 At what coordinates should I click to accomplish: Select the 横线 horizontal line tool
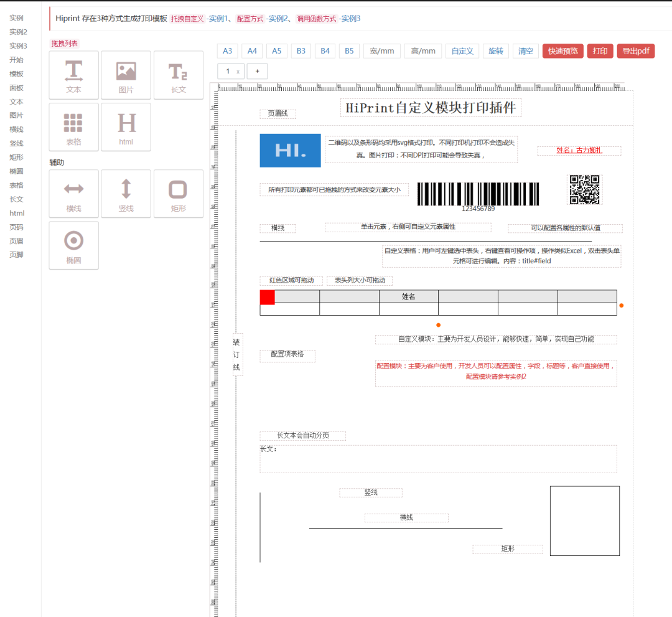73,194
